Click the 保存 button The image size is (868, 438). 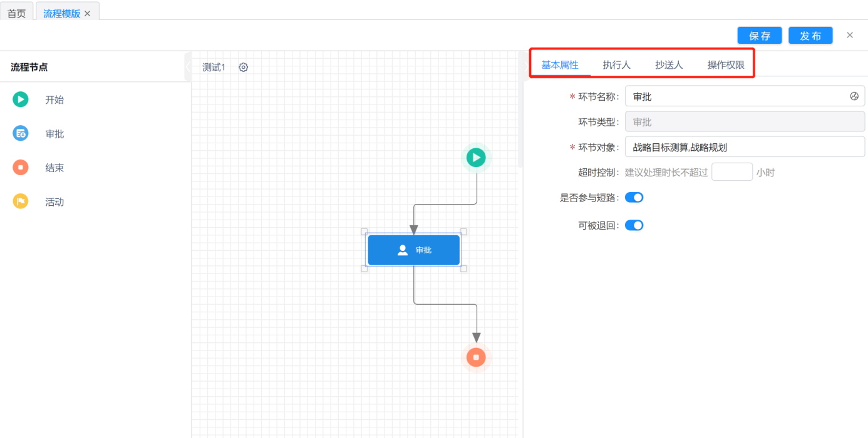[760, 36]
